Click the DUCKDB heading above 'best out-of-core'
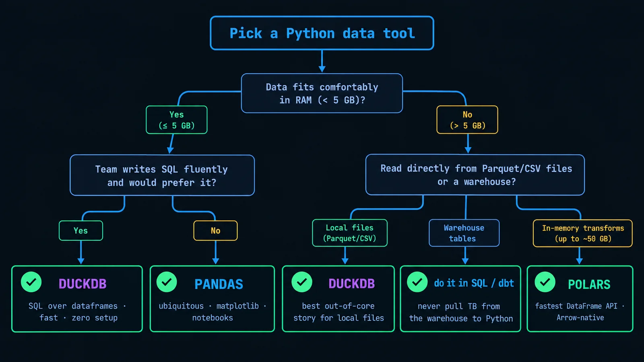The width and height of the screenshot is (644, 362). pos(352,284)
